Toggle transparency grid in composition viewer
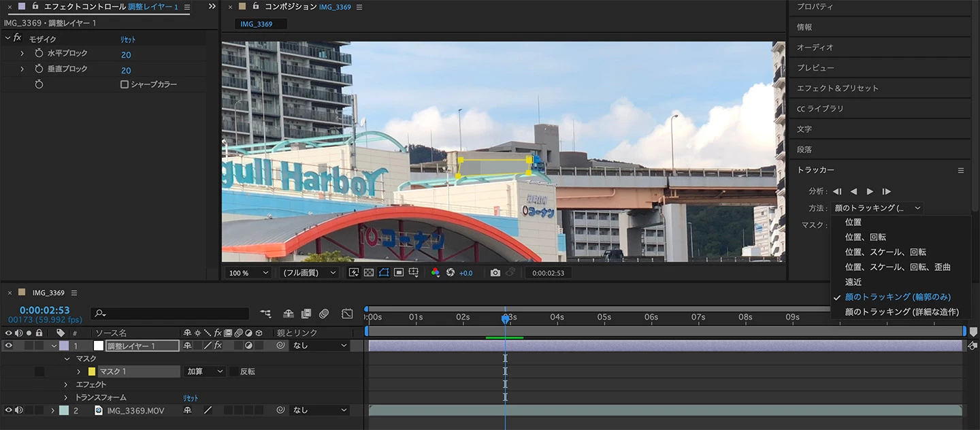This screenshot has height=430, width=980. (368, 272)
